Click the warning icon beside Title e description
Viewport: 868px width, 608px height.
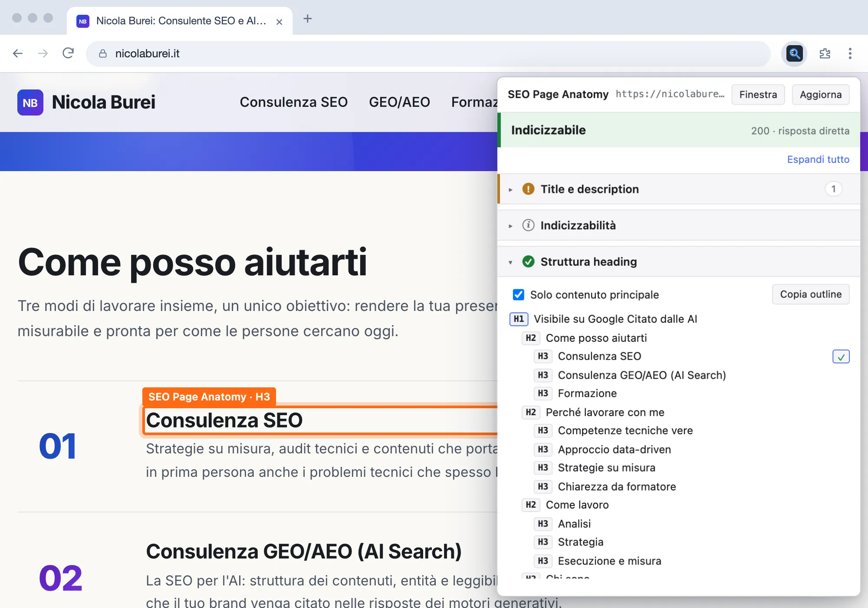coord(528,189)
